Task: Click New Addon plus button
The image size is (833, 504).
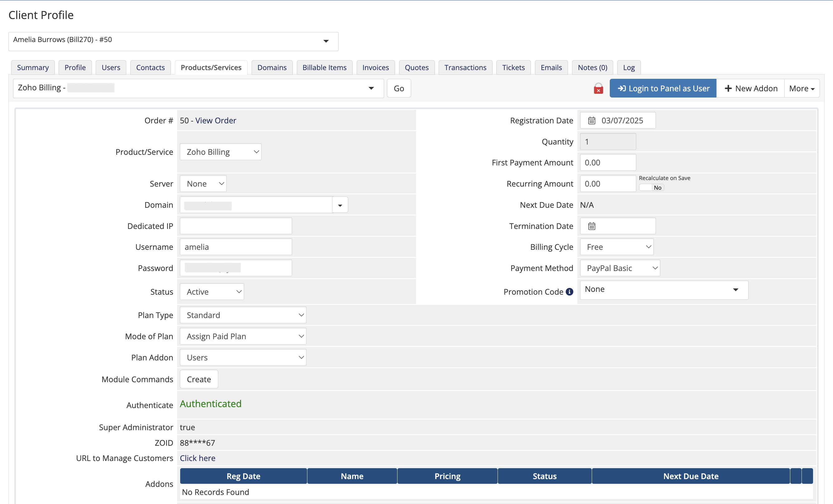Action: pyautogui.click(x=750, y=88)
